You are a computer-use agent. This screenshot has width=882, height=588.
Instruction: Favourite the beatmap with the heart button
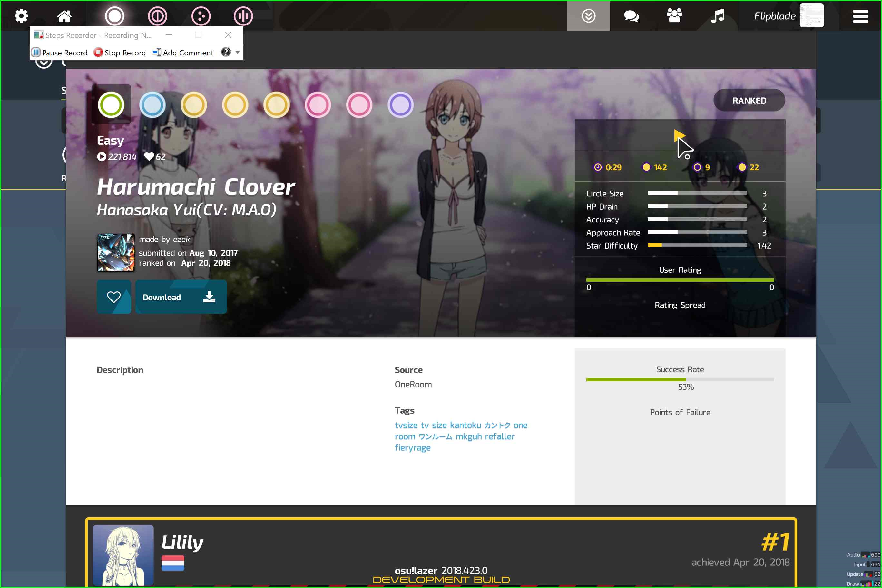tap(114, 297)
